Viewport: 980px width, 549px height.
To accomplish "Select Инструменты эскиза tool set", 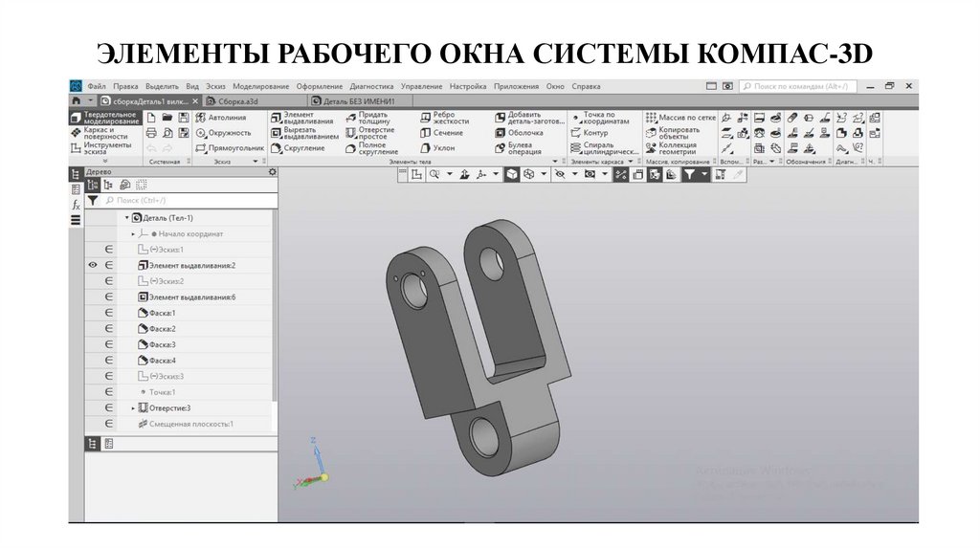I will [103, 148].
